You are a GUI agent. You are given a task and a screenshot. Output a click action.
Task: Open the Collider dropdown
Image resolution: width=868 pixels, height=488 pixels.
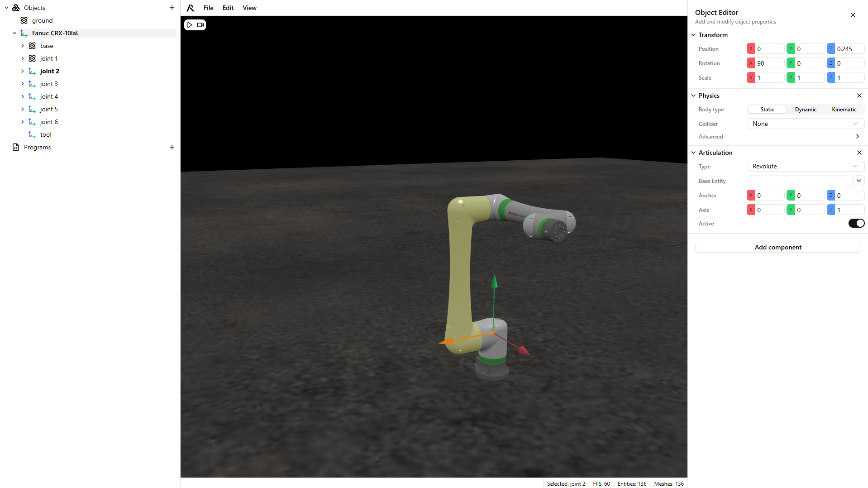[x=805, y=124]
